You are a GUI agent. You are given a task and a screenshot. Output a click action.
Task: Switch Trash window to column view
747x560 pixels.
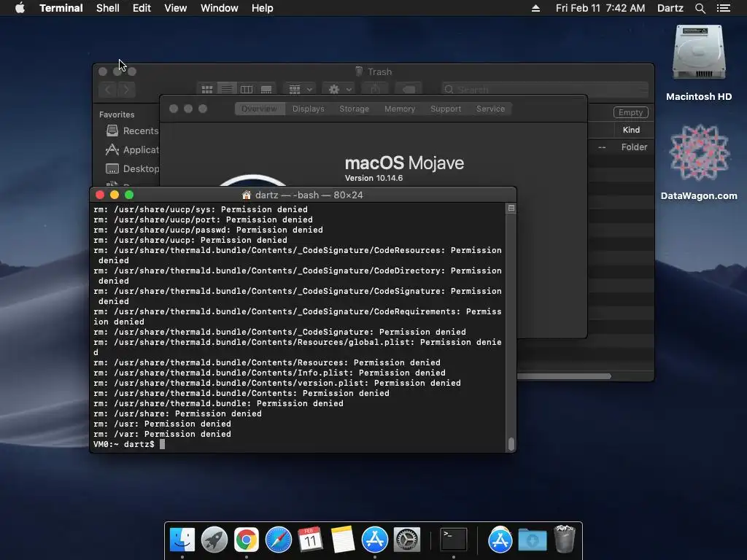click(x=247, y=90)
